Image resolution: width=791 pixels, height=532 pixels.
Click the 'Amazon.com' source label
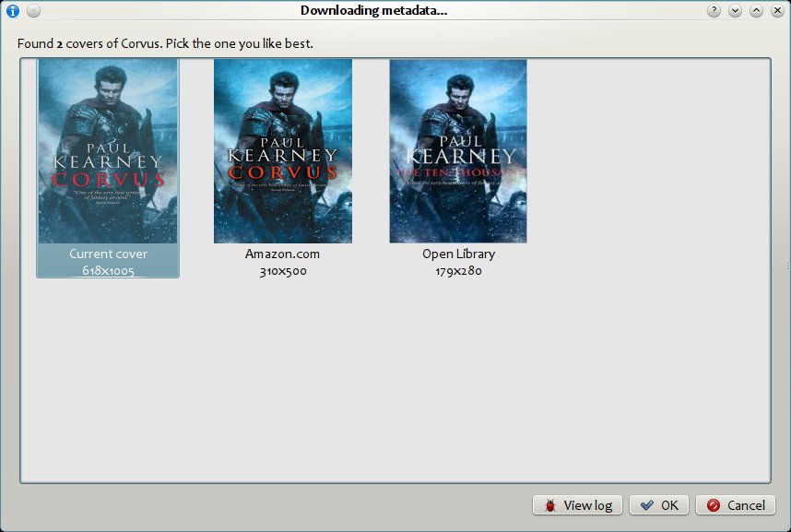282,254
